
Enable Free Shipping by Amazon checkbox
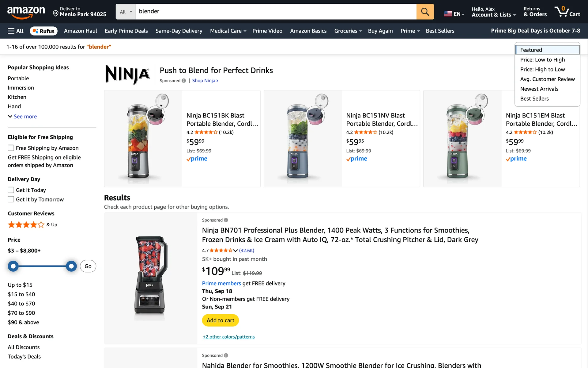[11, 148]
